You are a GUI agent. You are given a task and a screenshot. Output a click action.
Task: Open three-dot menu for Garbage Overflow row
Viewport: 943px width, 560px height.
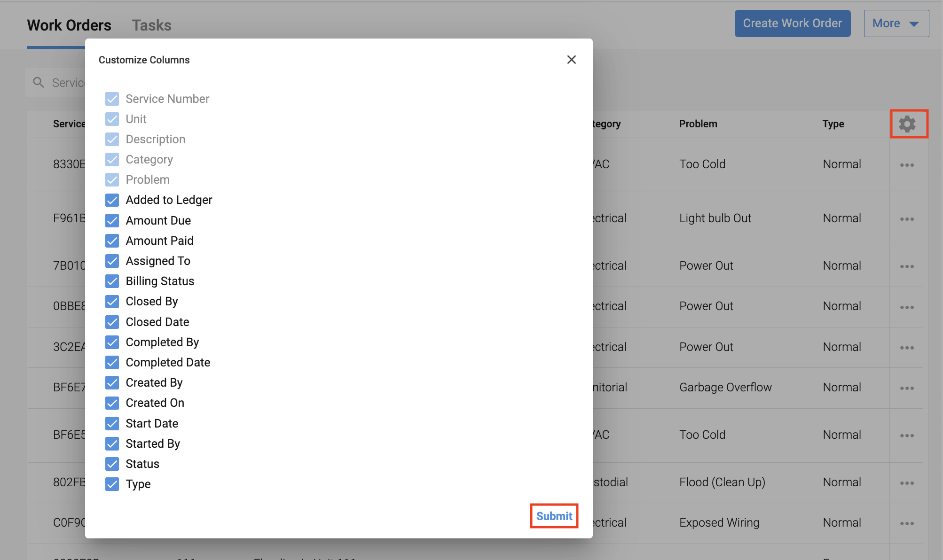coord(907,388)
